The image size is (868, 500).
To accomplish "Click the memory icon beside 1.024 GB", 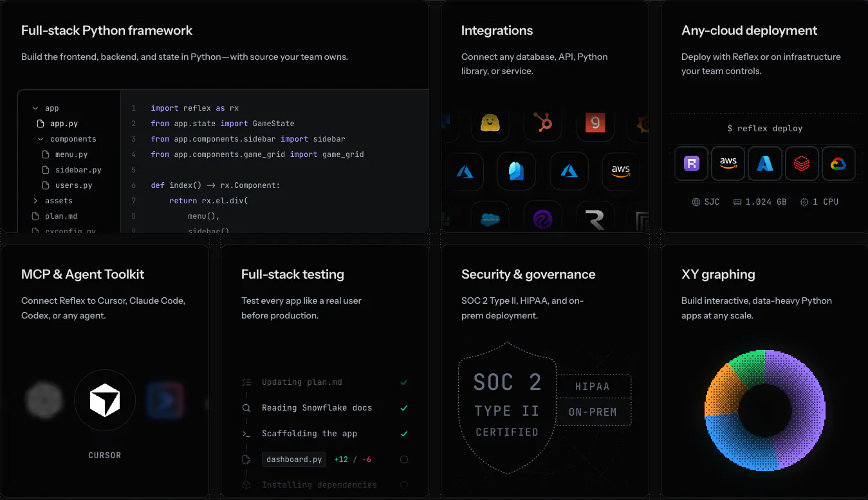I will coord(737,202).
